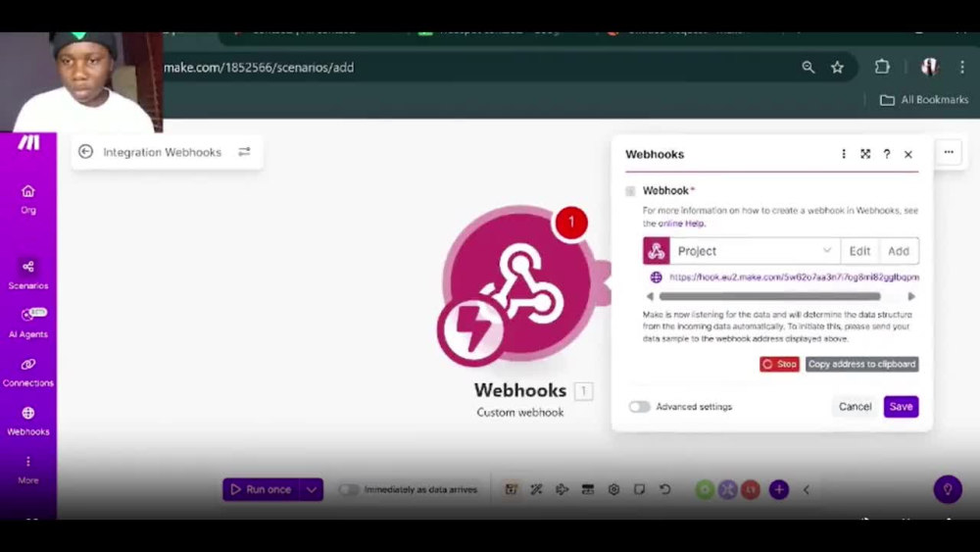Bookmark this page with the star
Viewport: 980px width, 552px height.
[838, 68]
